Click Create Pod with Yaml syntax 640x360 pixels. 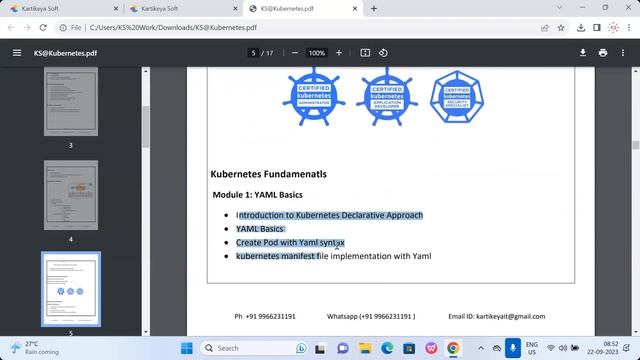click(290, 242)
